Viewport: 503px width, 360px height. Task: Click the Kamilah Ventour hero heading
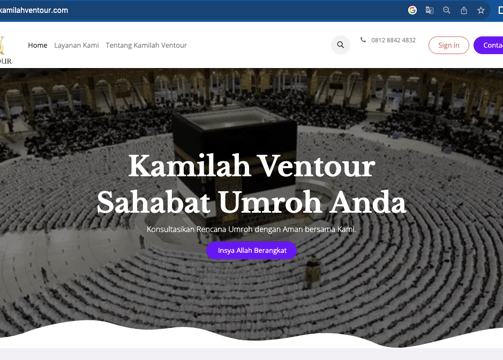(252, 166)
